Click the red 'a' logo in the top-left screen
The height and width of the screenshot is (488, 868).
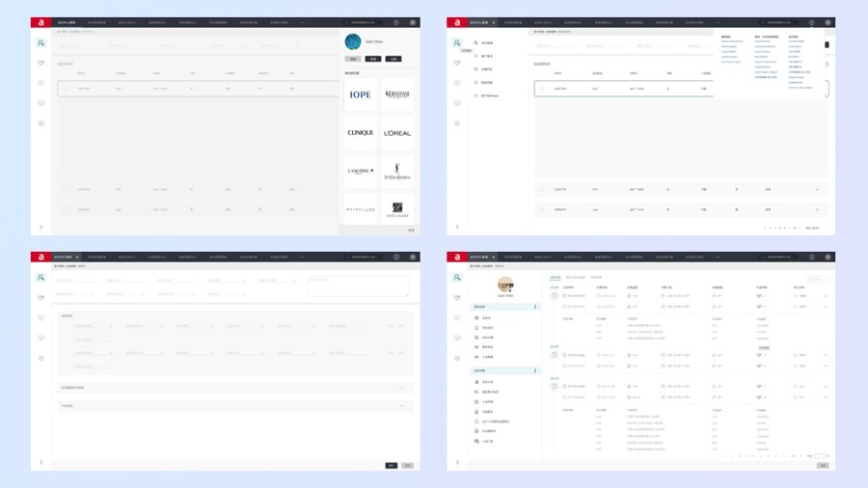coord(41,23)
